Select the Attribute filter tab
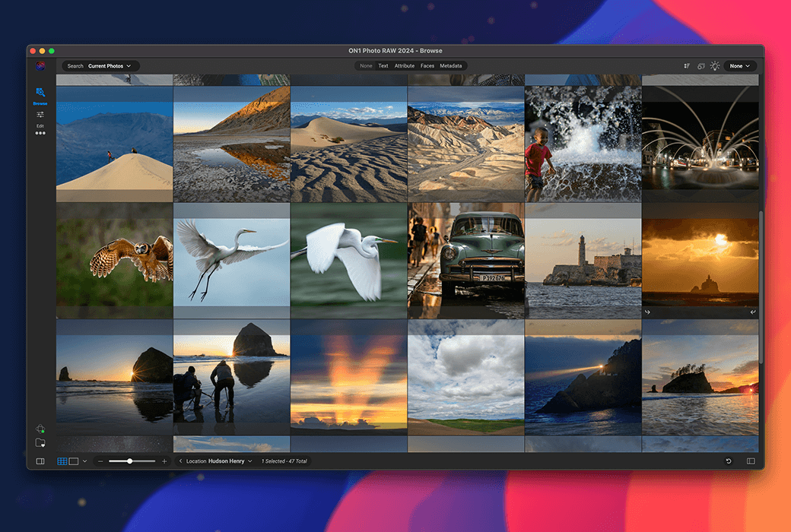The image size is (791, 532). click(405, 65)
